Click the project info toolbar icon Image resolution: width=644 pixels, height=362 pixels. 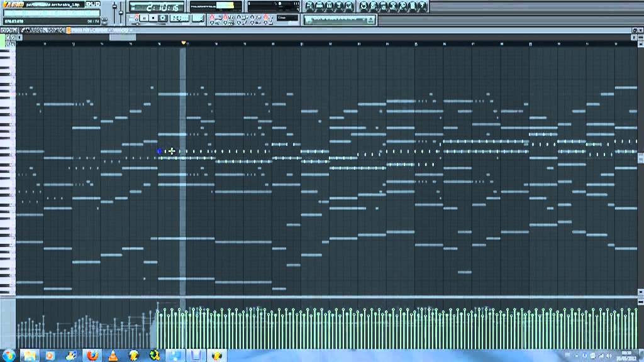pos(413,6)
